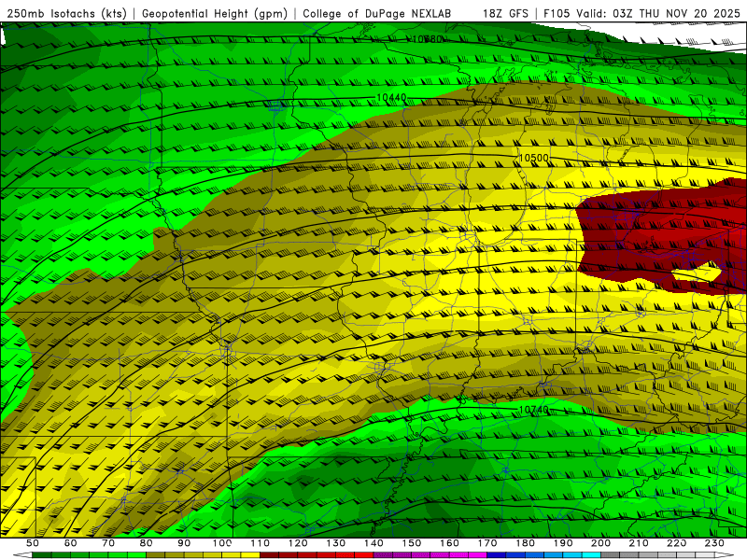Click the "18Z GFS" model run label
This screenshot has width=747, height=560.
(x=505, y=13)
